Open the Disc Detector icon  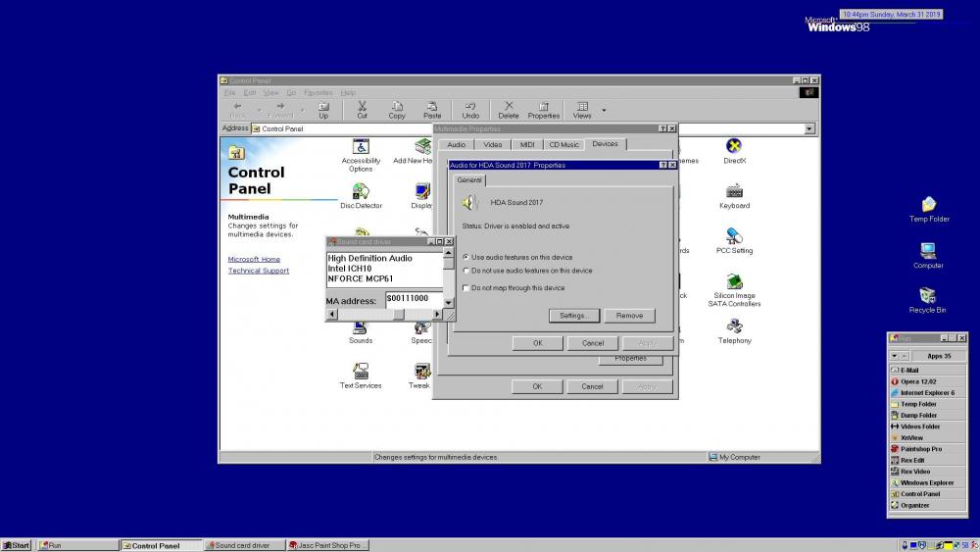pyautogui.click(x=361, y=193)
